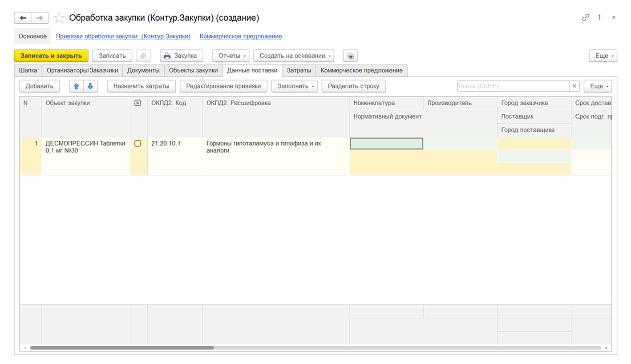Add form to favorites with star icon
This screenshot has width=631, height=364.
(59, 18)
